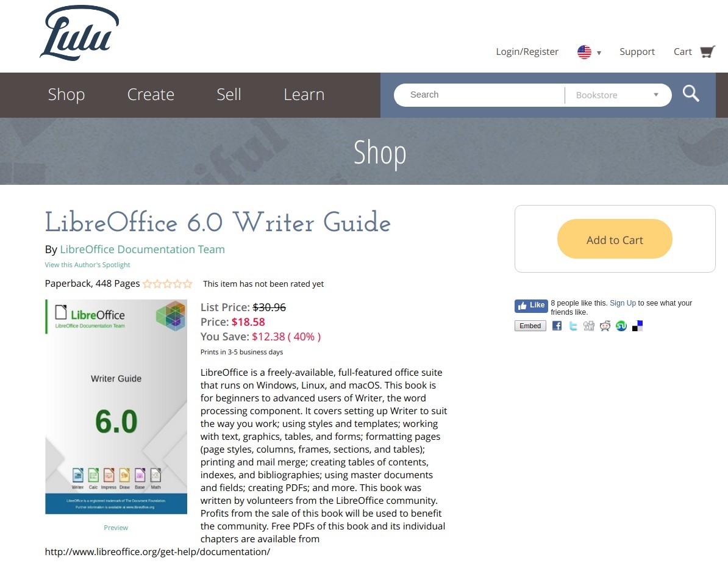Open the Create menu
This screenshot has height=563, width=728.
point(151,95)
